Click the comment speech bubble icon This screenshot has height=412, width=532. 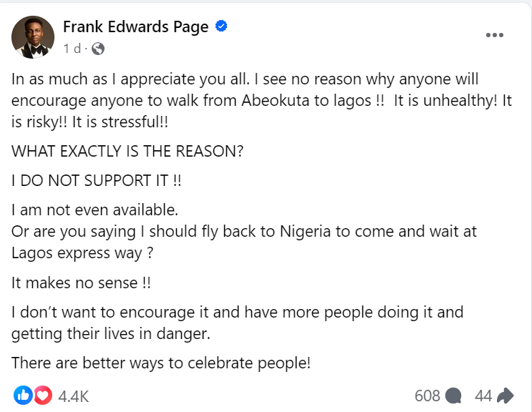pos(453,396)
